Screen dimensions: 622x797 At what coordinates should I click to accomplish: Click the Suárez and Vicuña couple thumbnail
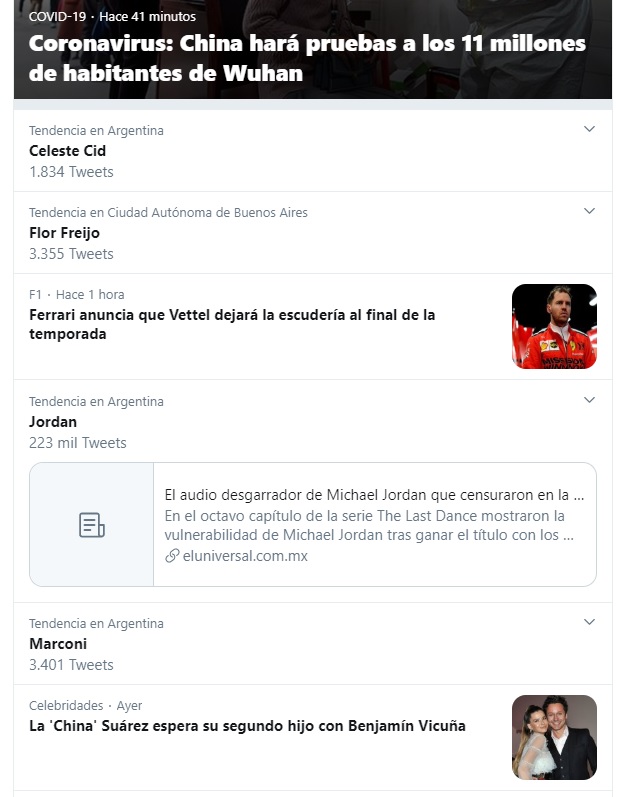pos(554,737)
